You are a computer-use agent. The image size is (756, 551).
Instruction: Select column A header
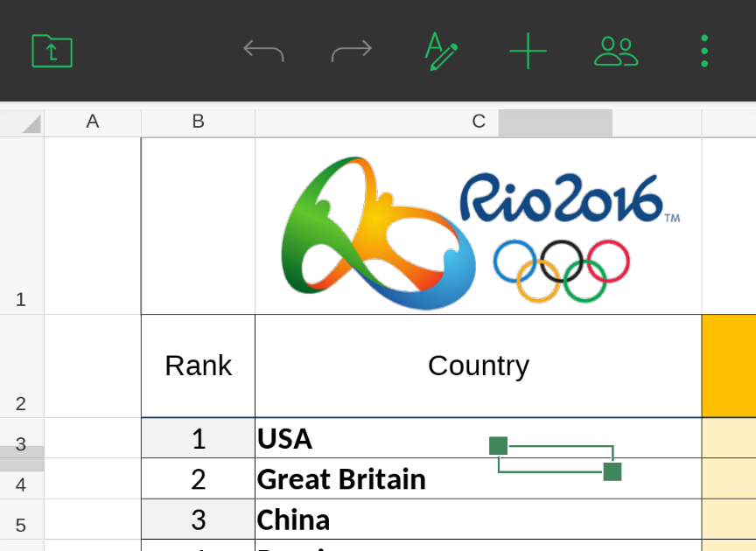click(x=93, y=122)
